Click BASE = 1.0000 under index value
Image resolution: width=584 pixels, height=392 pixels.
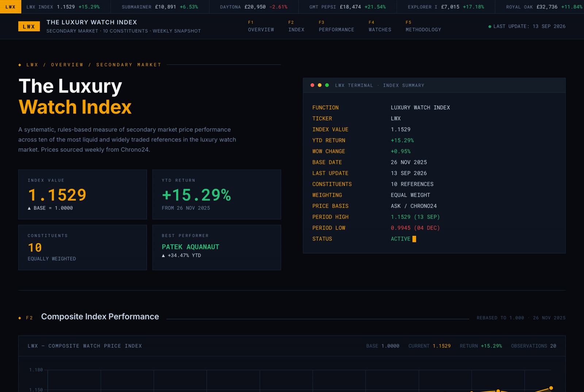pyautogui.click(x=50, y=208)
